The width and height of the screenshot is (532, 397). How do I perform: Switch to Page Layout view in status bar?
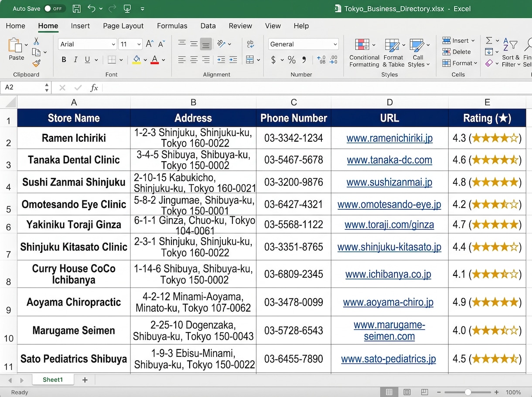407,392
